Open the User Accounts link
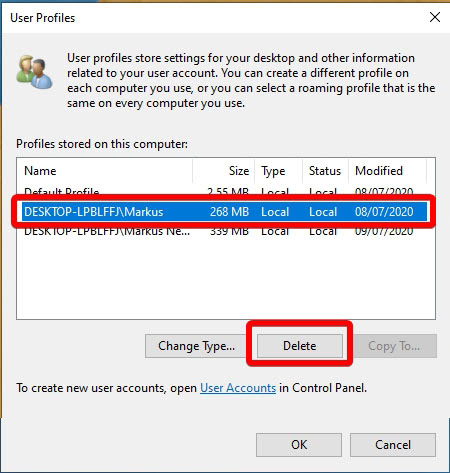Screen dimensions: 450x473 point(238,388)
